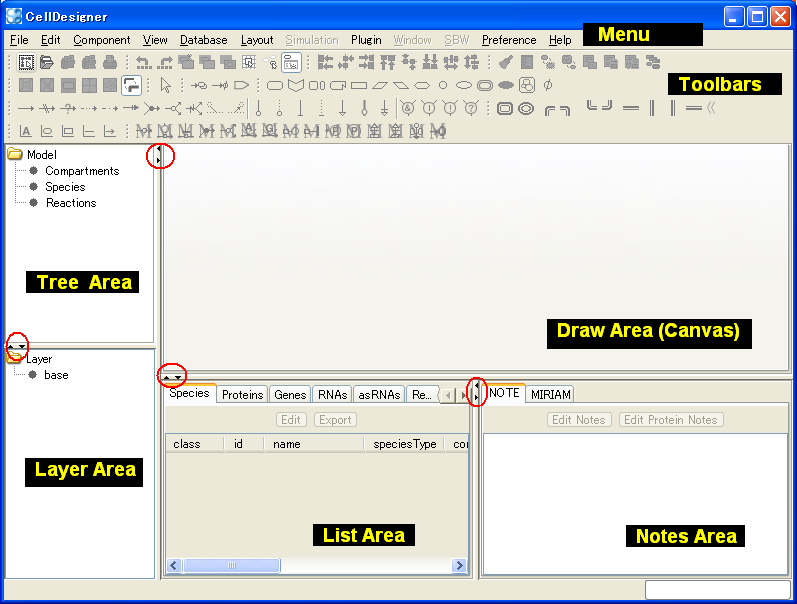Select the Receptor shape tool
Screen dimensions: 797x604
coord(296,85)
